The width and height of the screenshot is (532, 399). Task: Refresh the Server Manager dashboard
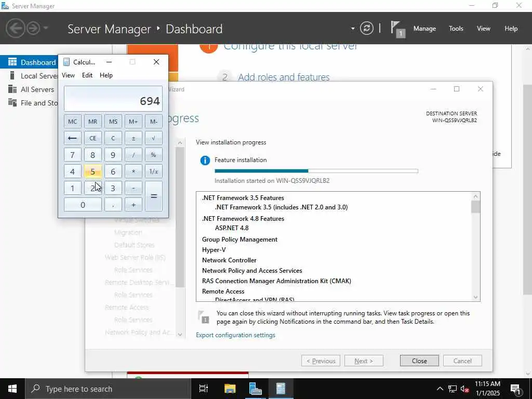coord(367,28)
